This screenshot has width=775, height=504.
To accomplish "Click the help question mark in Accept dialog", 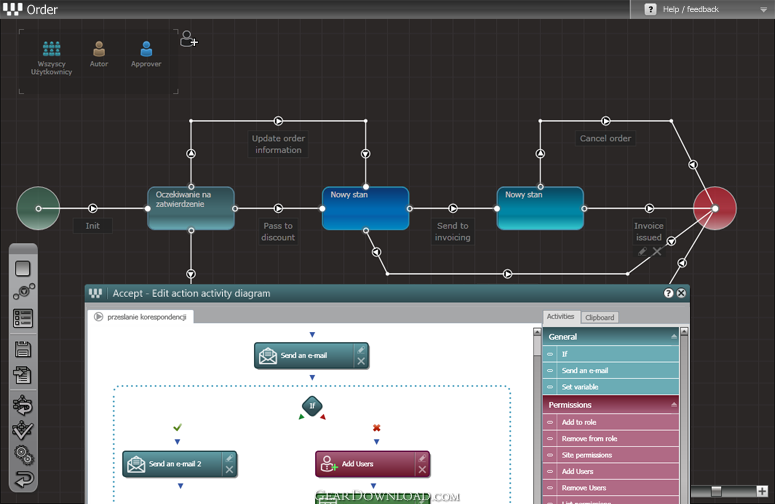I will coord(668,293).
